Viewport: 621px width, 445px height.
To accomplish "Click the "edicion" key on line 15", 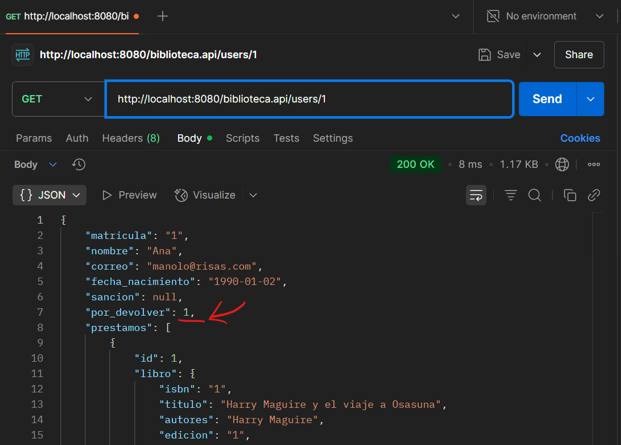I will pyautogui.click(x=186, y=435).
